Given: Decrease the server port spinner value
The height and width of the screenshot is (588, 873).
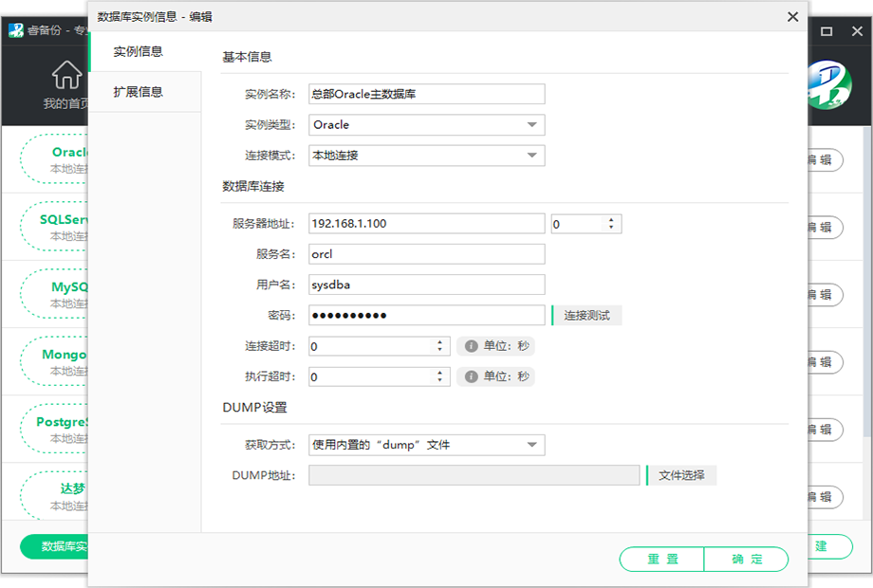Looking at the screenshot, I should tap(611, 228).
